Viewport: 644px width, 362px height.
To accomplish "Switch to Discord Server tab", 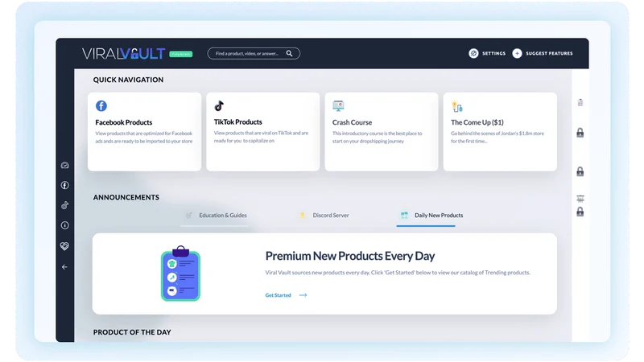I will click(324, 216).
